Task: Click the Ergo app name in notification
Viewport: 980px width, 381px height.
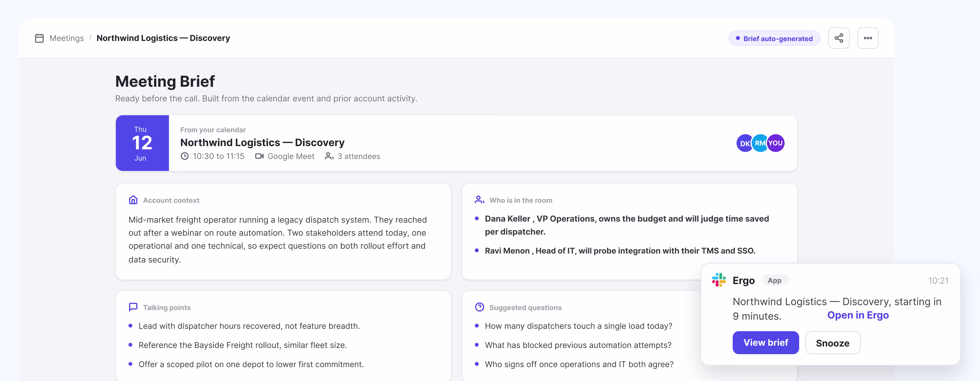Action: pyautogui.click(x=744, y=280)
